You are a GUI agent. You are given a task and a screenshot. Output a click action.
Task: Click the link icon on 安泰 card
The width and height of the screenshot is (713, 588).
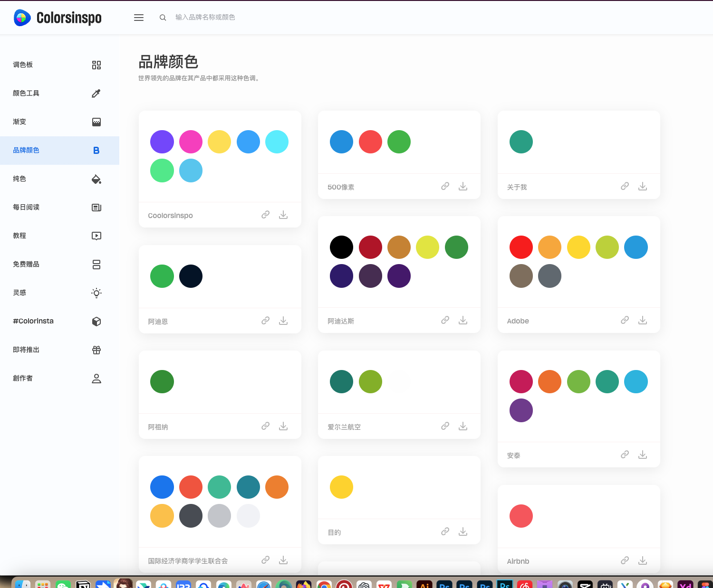[625, 455]
